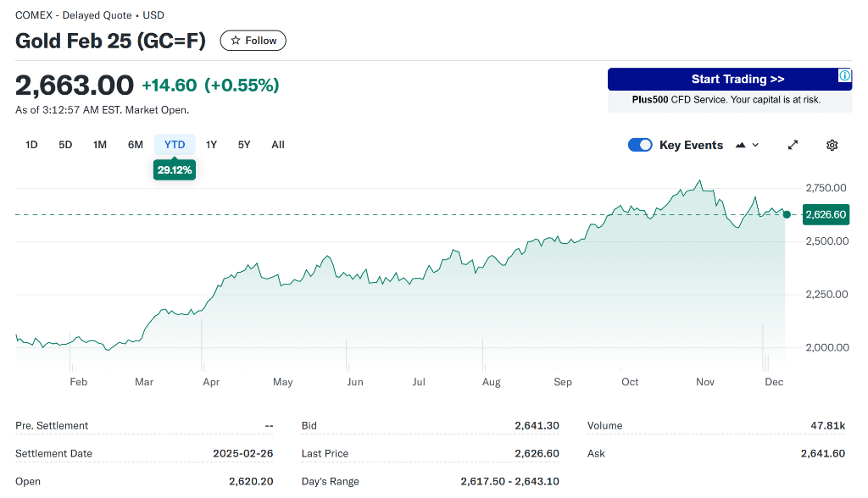Click the green current price dot
This screenshot has width=868, height=498.
point(787,214)
